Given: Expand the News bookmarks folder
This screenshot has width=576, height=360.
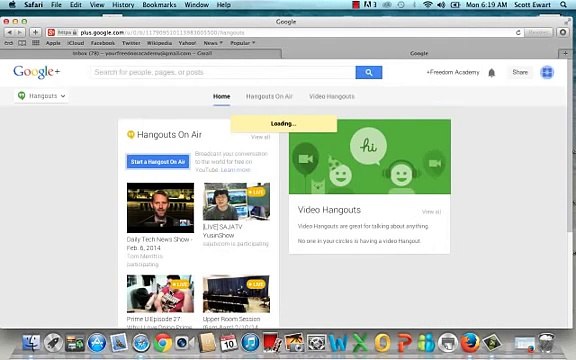Looking at the screenshot, I should pyautogui.click(x=213, y=43).
